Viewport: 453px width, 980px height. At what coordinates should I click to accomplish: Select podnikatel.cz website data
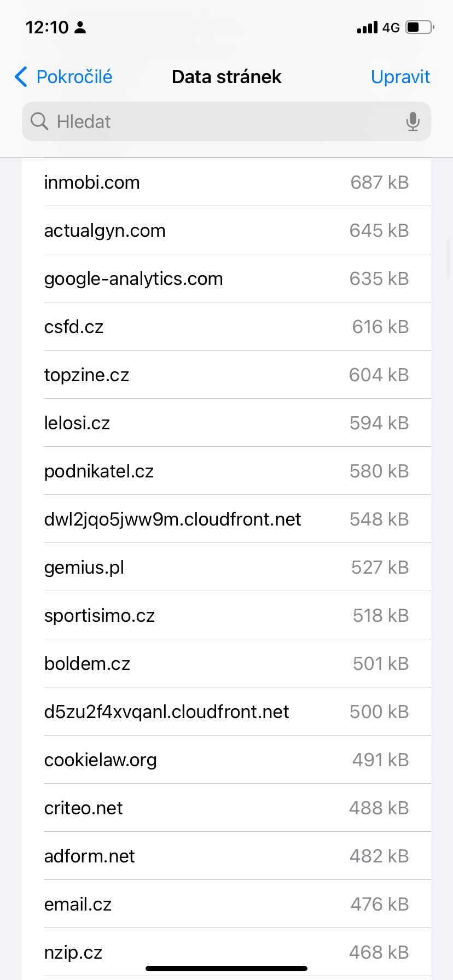click(x=226, y=471)
